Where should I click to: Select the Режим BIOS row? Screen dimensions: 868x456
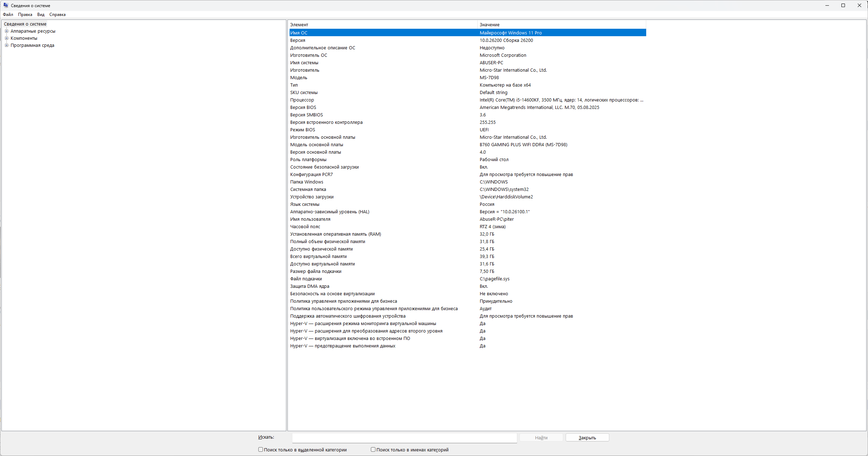pos(468,130)
